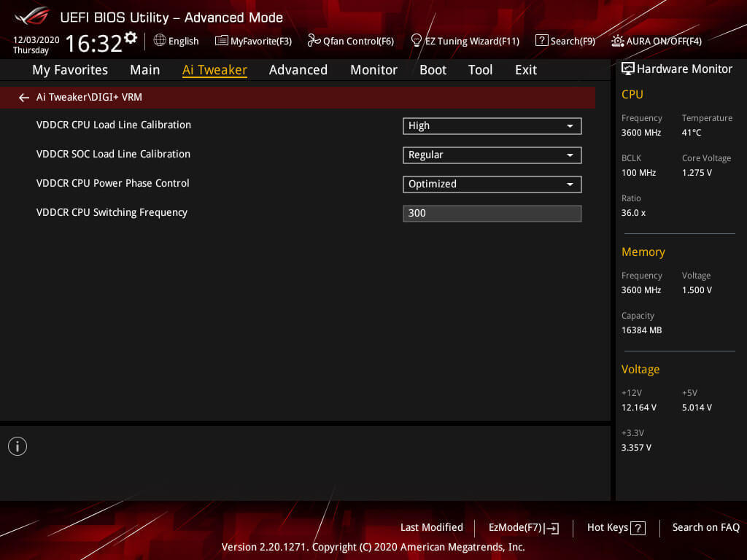The width and height of the screenshot is (747, 560).
Task: Click the EZ Tuning Wizard bulb icon
Action: coord(416,41)
